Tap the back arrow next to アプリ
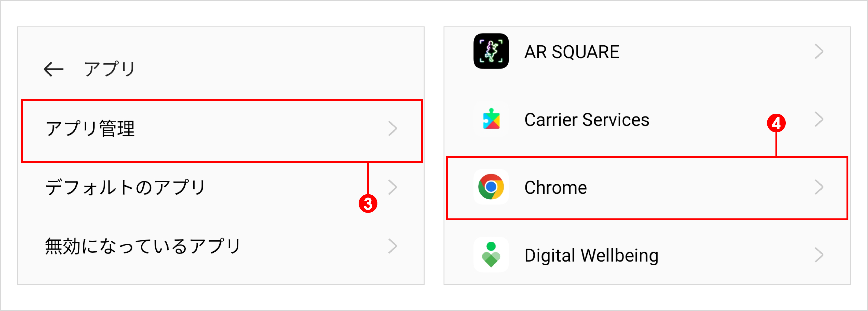This screenshot has width=868, height=311. pyautogui.click(x=53, y=69)
